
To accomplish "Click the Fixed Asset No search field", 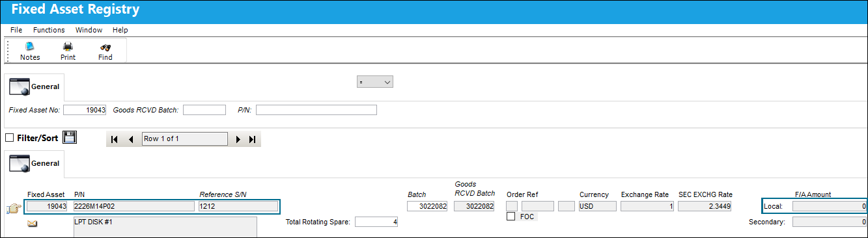I will (x=85, y=110).
